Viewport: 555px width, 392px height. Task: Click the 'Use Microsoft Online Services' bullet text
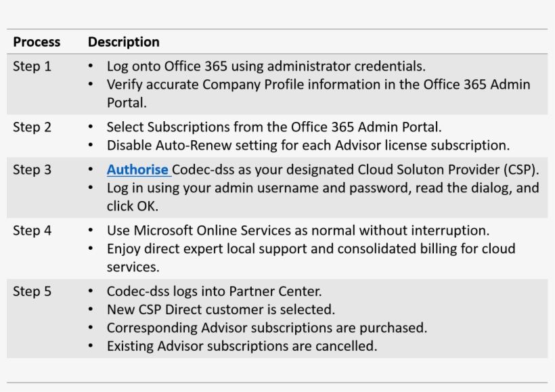tap(298, 231)
